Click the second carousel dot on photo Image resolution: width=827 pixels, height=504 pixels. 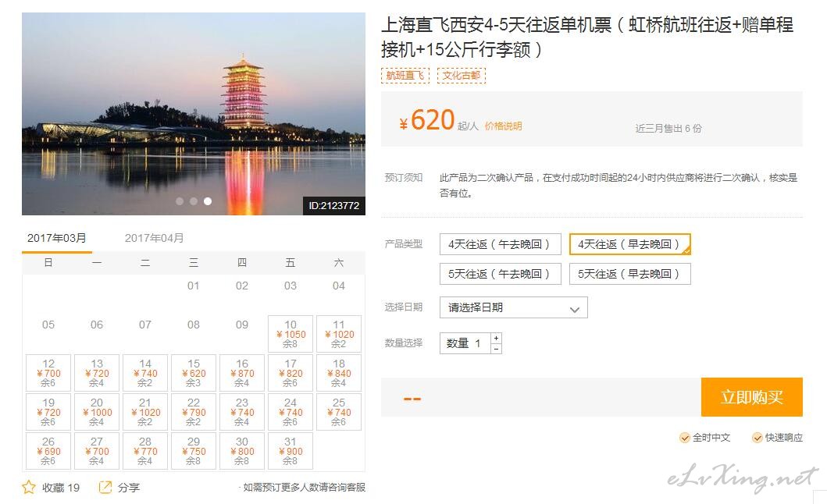pyautogui.click(x=194, y=201)
